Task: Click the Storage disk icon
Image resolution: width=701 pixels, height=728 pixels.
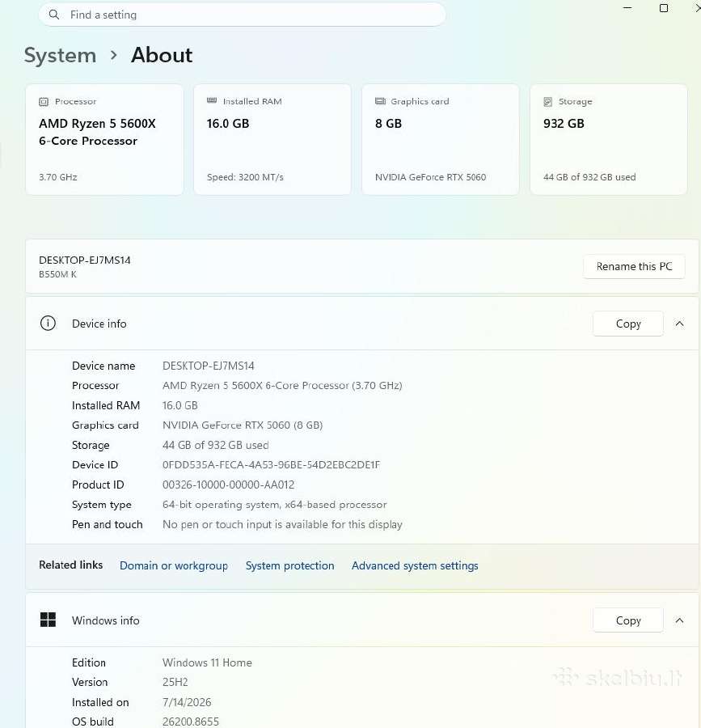Action: pyautogui.click(x=548, y=102)
